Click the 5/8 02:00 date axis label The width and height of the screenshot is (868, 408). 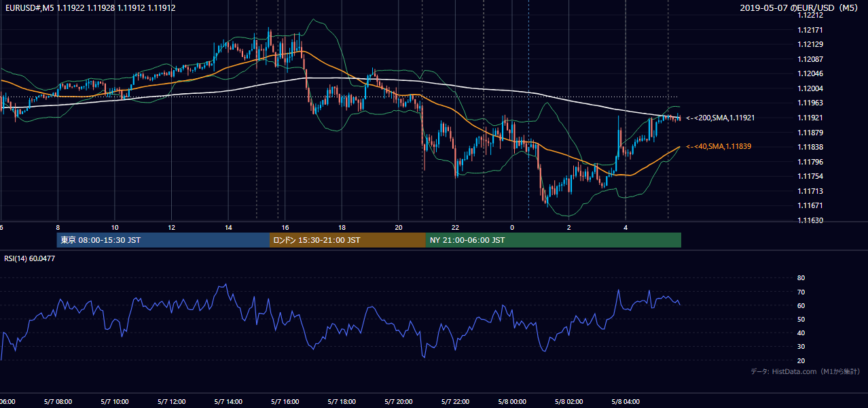[x=569, y=402]
